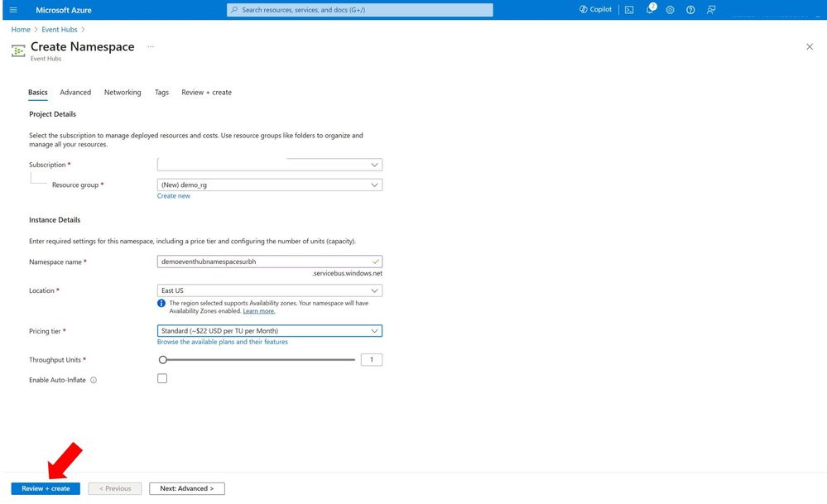
Task: Open portal settings gear
Action: click(x=670, y=10)
